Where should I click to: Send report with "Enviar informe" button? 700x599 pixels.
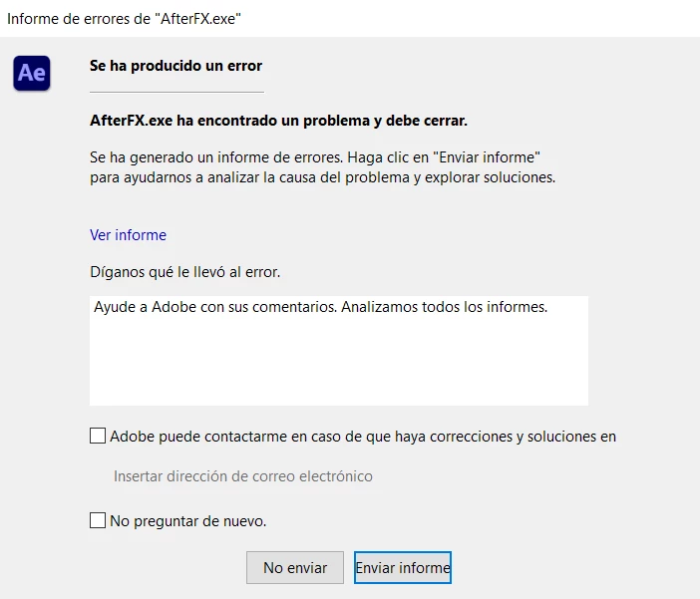(x=403, y=568)
